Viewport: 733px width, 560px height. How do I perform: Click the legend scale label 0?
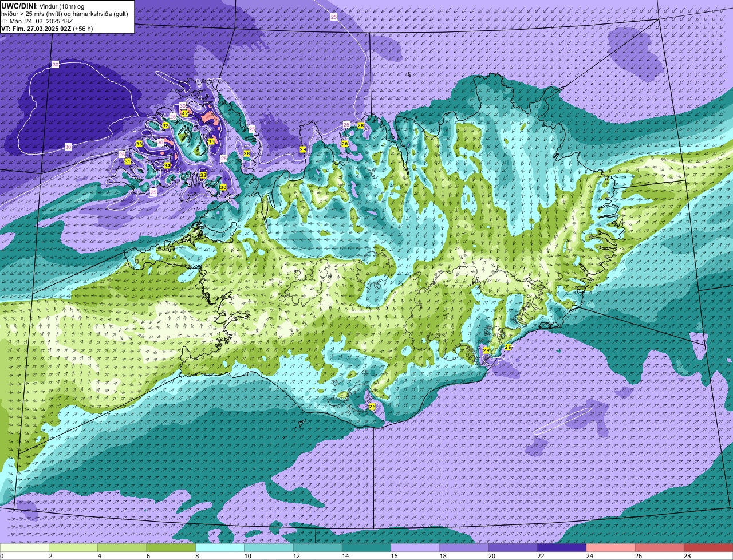(2, 556)
